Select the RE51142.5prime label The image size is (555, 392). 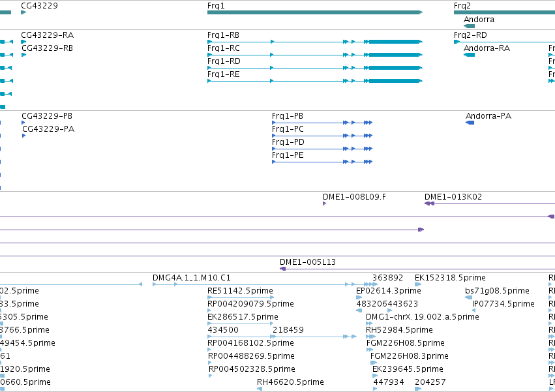(240, 291)
